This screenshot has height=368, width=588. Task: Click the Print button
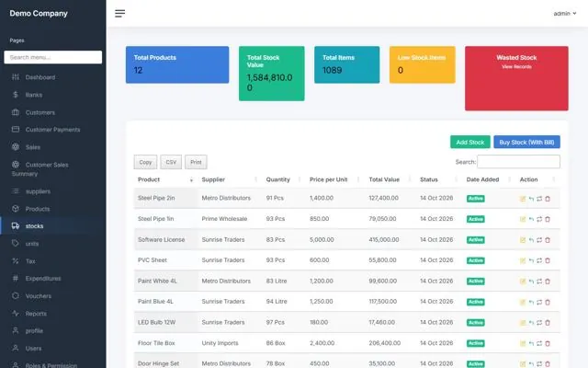pyautogui.click(x=196, y=162)
